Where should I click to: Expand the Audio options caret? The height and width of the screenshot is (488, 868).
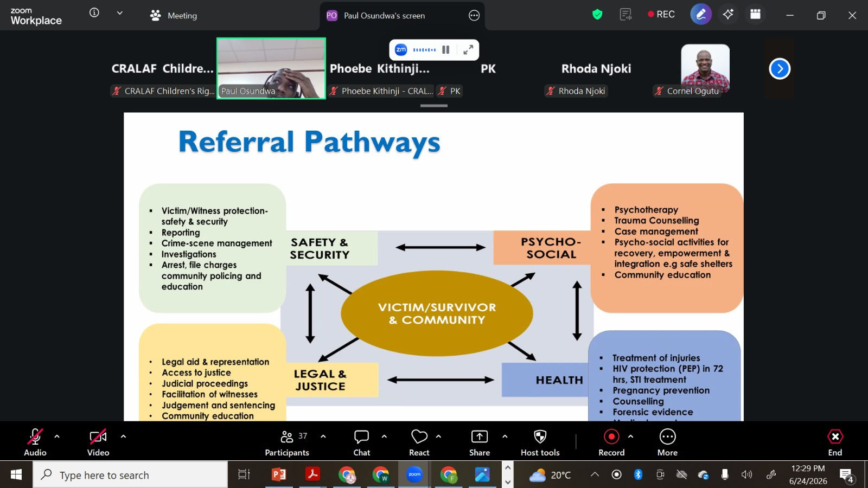coord(57,436)
